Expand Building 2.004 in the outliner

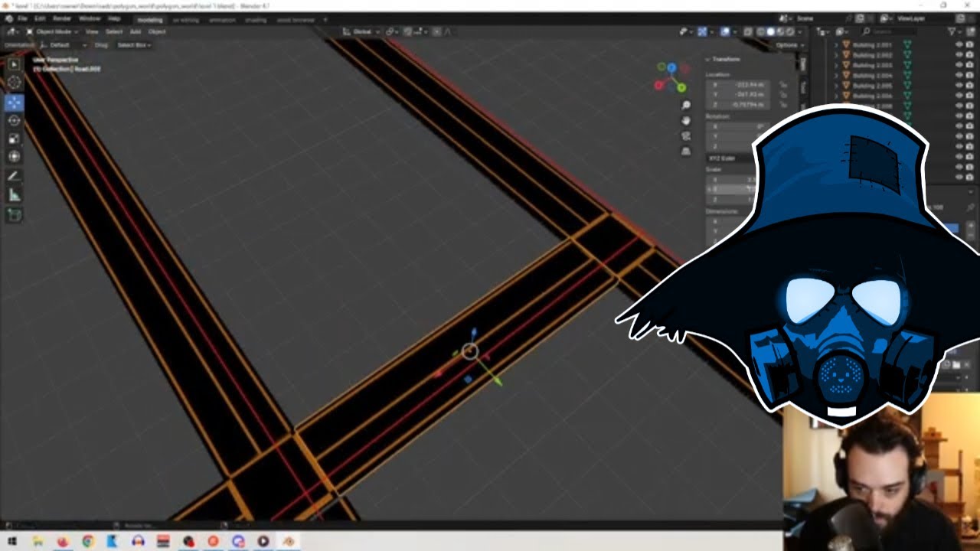[835, 76]
